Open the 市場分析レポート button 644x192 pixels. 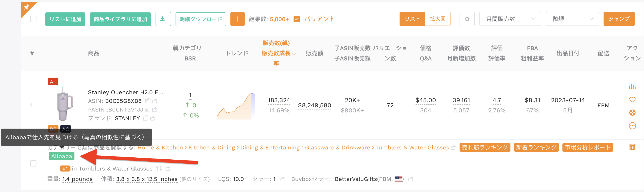point(588,147)
